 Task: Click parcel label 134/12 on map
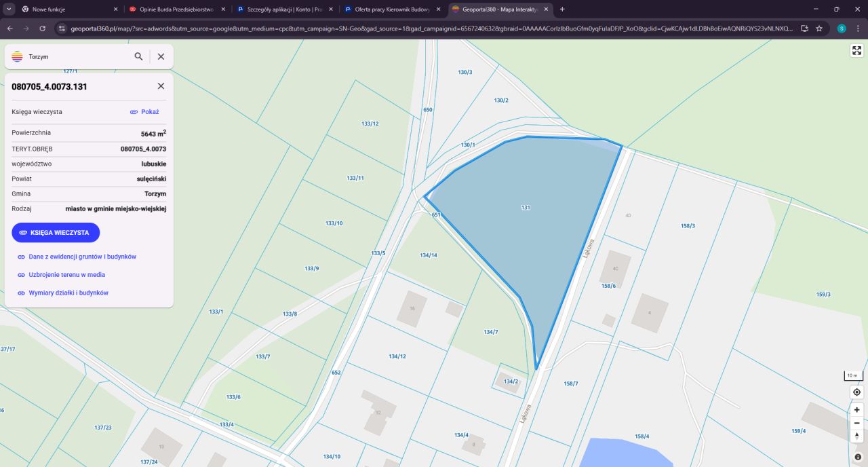point(397,356)
